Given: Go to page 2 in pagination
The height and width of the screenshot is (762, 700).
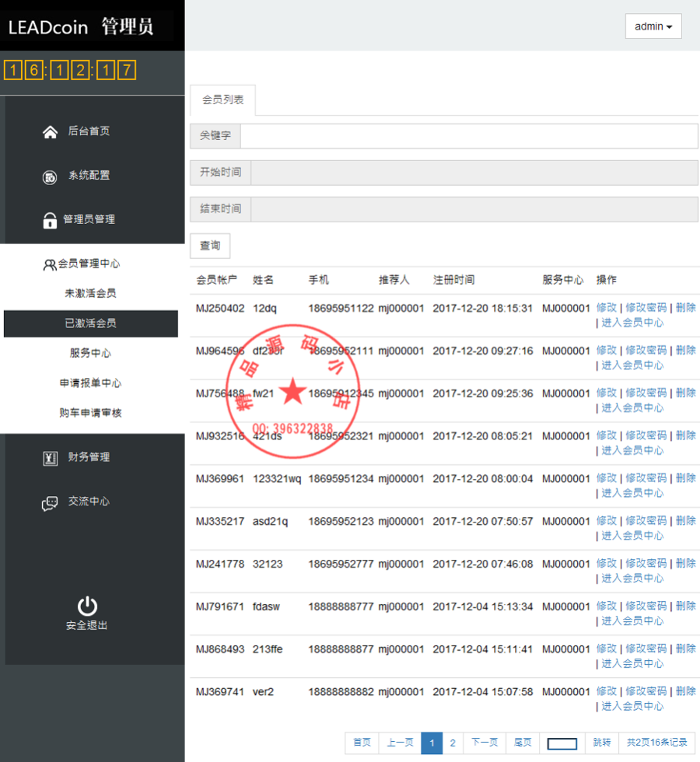Looking at the screenshot, I should 452,743.
